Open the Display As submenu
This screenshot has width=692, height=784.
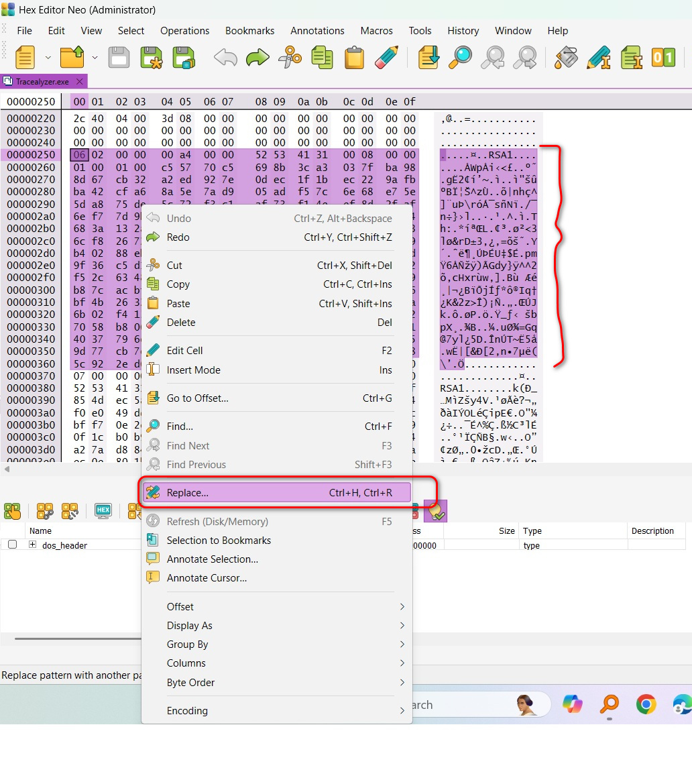pos(277,626)
